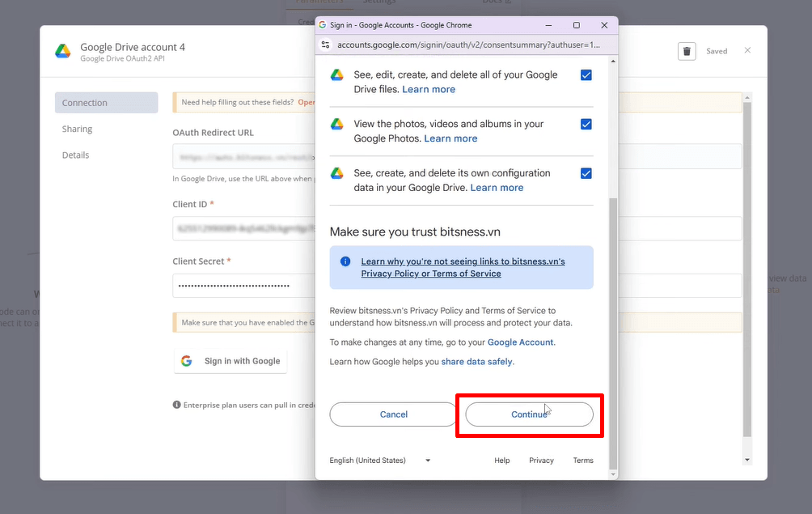Close the Google sign-in Chrome popup
Image resolution: width=812 pixels, height=514 pixels.
pyautogui.click(x=604, y=25)
